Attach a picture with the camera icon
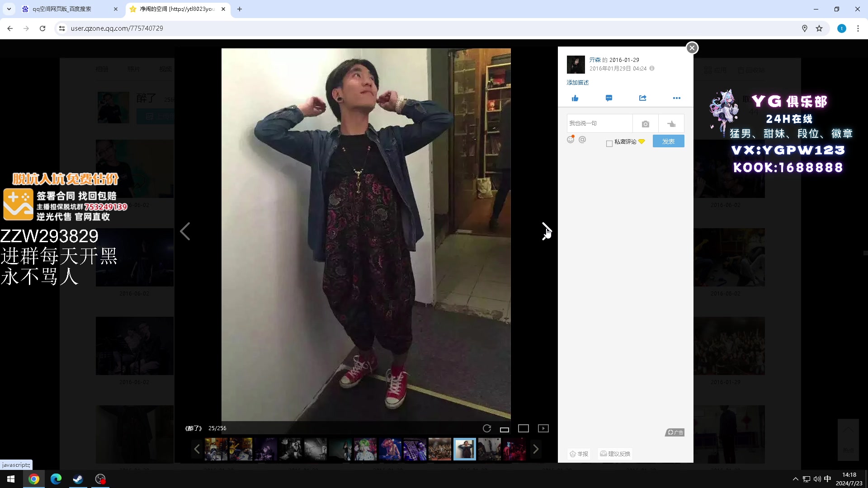This screenshot has width=868, height=488. point(645,124)
